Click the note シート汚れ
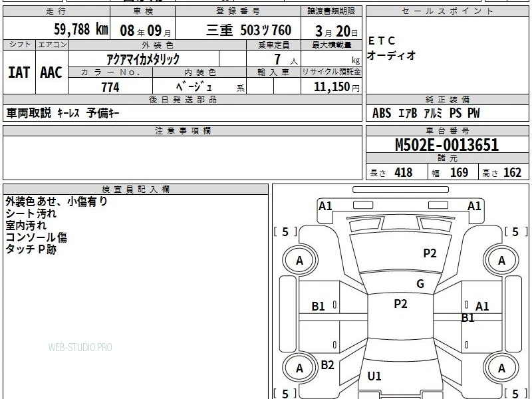 tap(31, 213)
